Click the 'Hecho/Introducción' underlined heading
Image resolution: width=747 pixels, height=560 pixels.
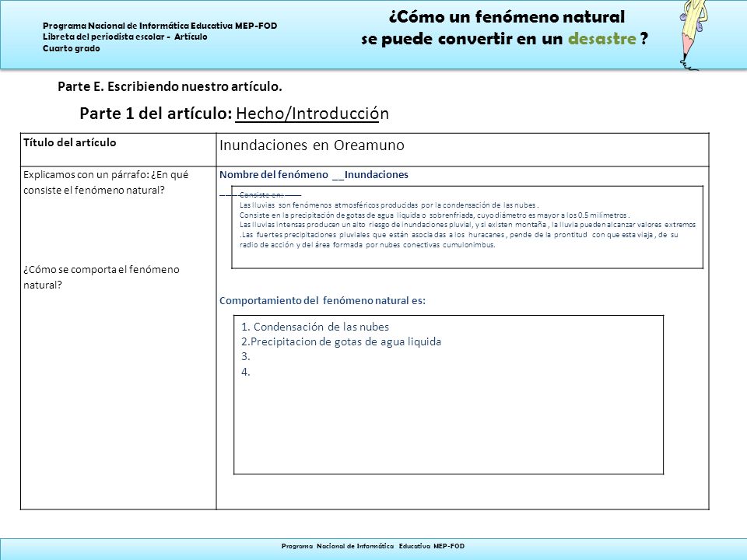coord(312,114)
